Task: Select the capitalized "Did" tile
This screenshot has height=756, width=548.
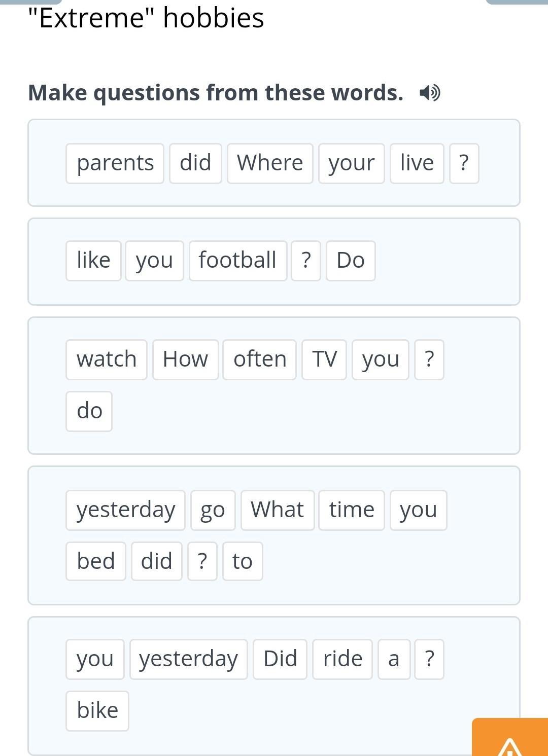Action: 280,659
